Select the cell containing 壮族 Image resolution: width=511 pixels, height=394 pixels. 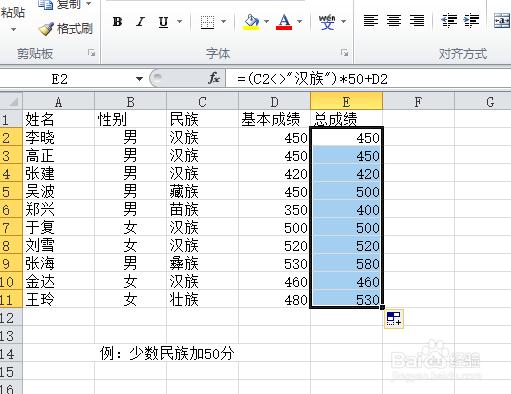coord(202,299)
